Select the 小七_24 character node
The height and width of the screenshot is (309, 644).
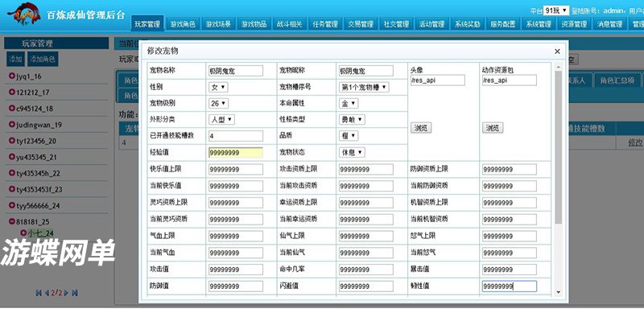point(41,233)
